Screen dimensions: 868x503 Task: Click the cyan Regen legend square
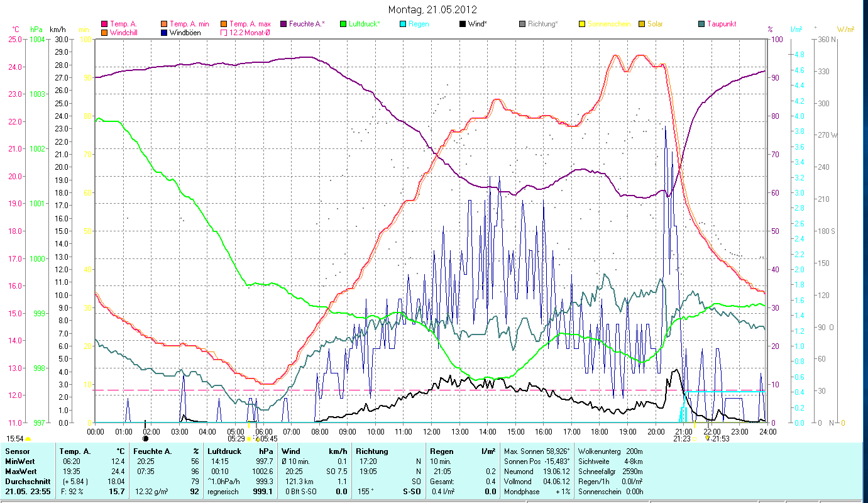tap(403, 25)
